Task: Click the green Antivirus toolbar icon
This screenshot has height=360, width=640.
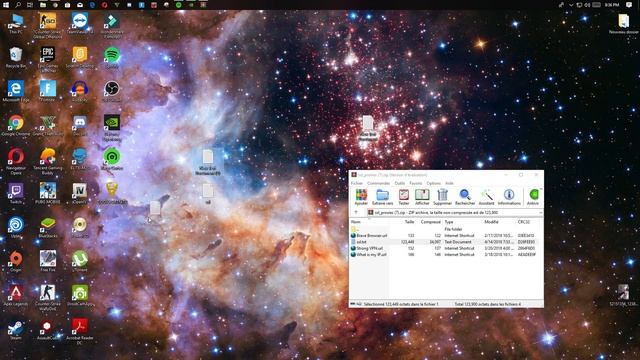Action: (x=533, y=197)
